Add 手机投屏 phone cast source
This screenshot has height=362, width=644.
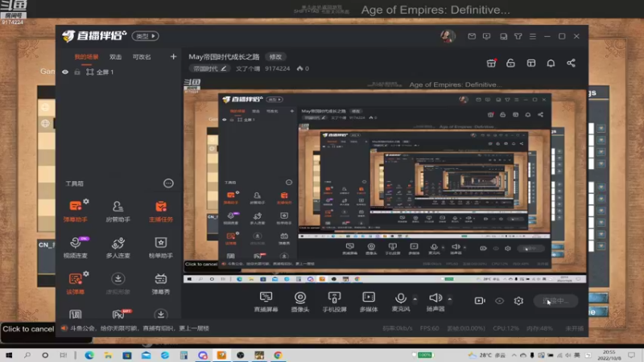(x=334, y=301)
